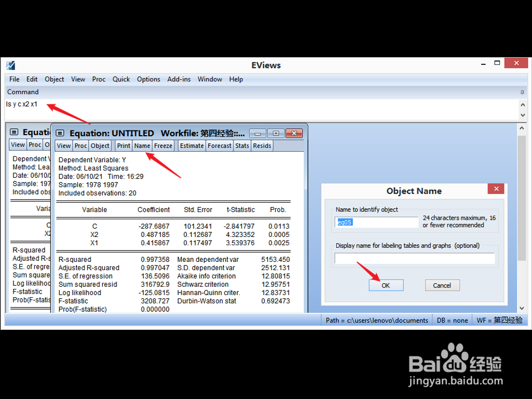
Task: Open the Object menu in menu bar
Action: 54,79
